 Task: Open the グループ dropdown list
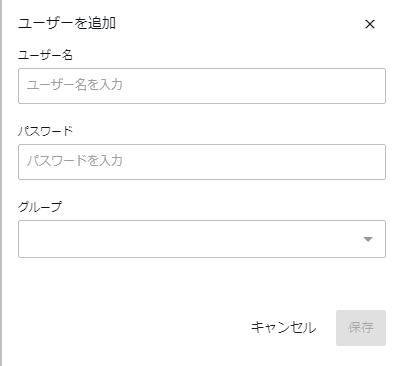pos(202,239)
